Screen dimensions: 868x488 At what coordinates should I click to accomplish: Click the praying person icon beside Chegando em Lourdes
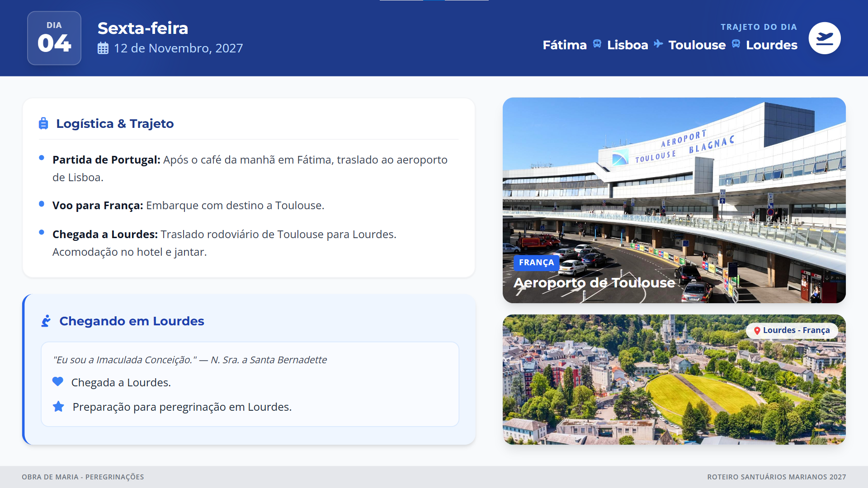[x=46, y=321]
